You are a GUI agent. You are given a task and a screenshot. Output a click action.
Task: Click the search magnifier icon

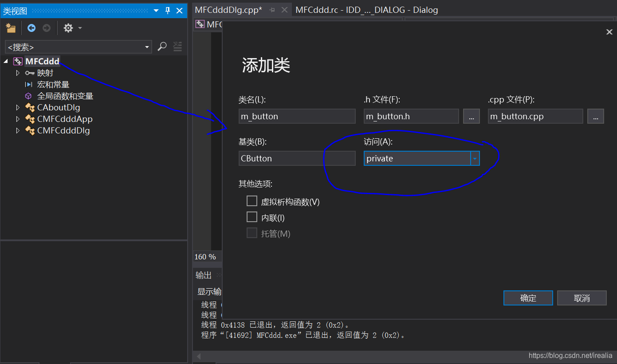162,46
